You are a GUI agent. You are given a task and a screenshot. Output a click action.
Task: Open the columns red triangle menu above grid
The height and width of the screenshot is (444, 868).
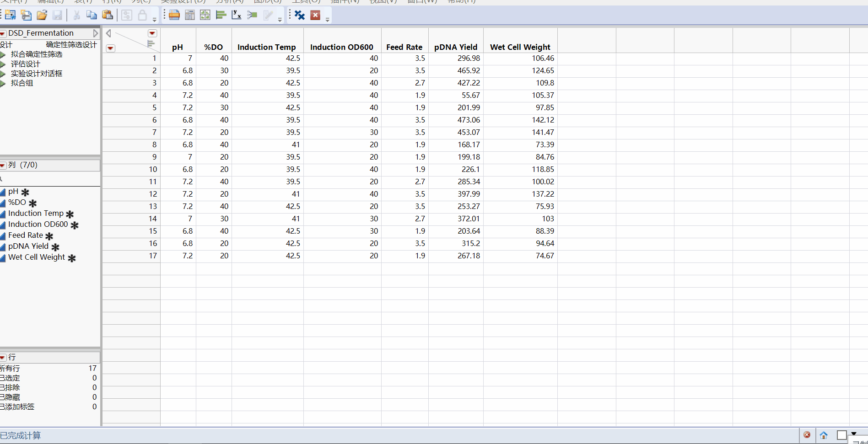tap(152, 33)
